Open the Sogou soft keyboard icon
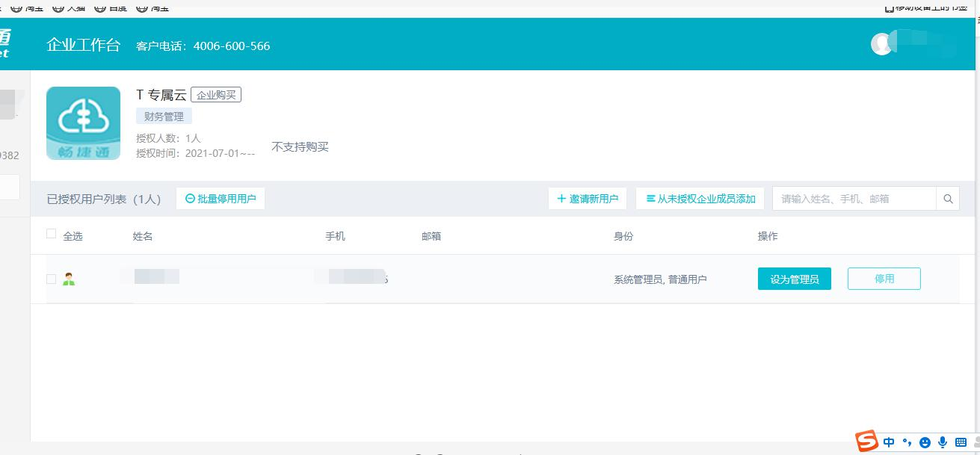980x455 pixels. [961, 442]
